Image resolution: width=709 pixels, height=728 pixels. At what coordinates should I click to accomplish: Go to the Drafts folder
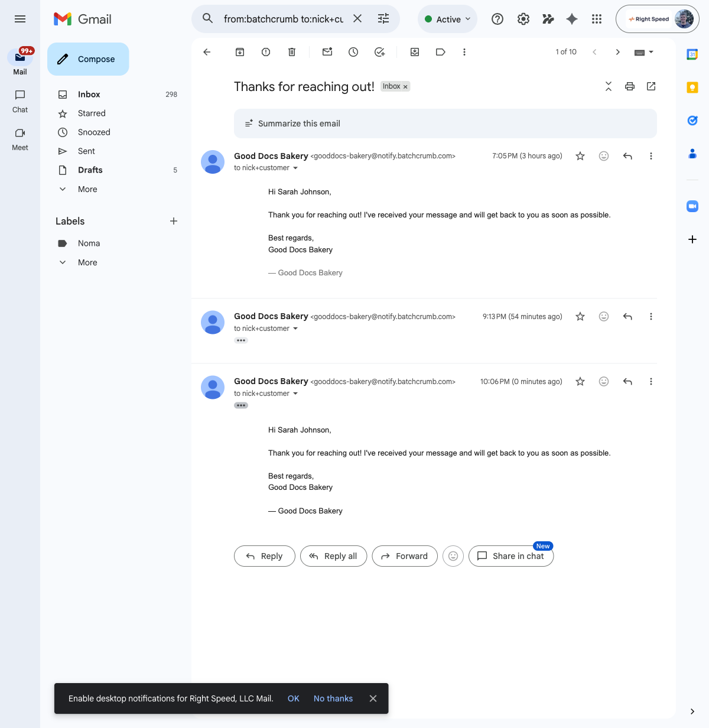pyautogui.click(x=90, y=170)
